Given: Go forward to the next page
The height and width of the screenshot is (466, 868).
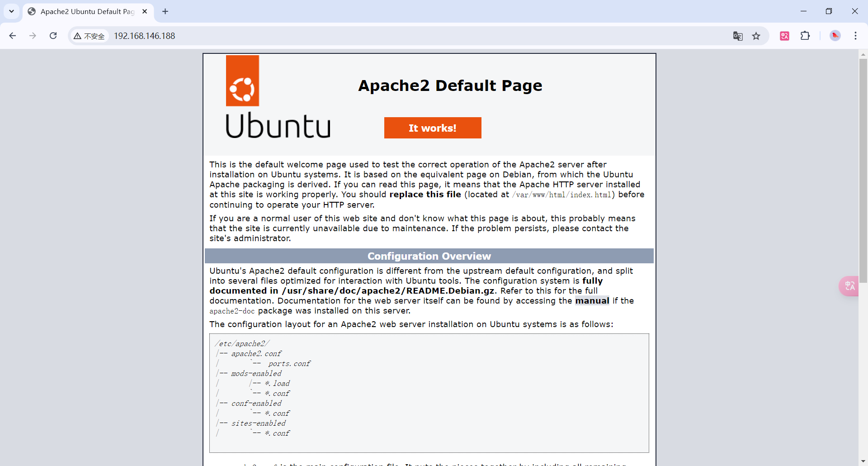Looking at the screenshot, I should tap(33, 36).
